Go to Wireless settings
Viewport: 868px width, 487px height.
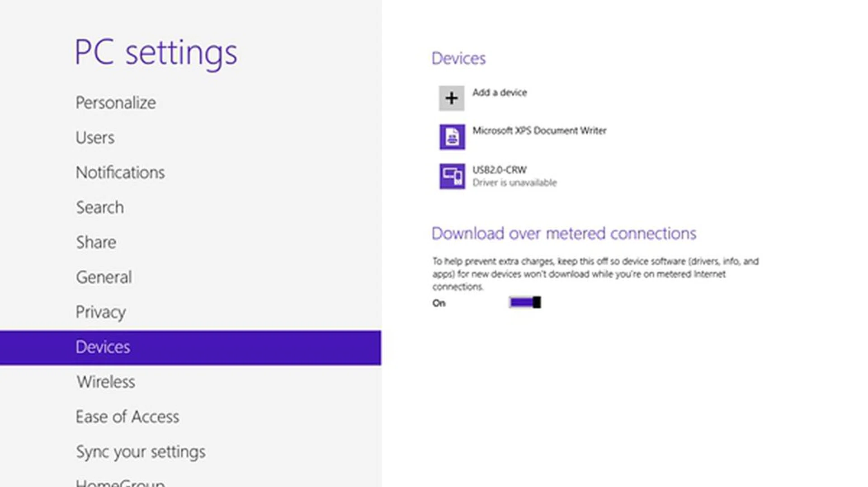click(106, 382)
